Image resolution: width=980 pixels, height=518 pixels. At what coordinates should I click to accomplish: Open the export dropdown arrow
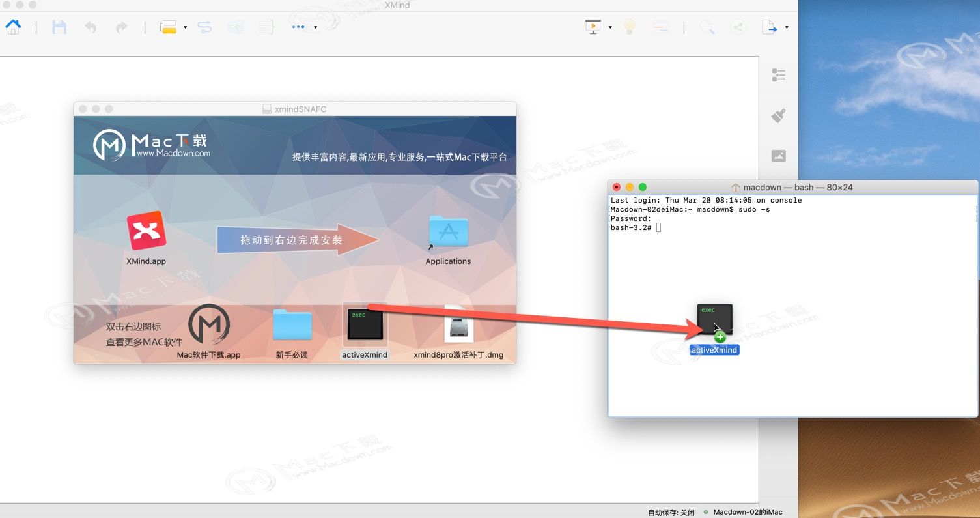[x=787, y=27]
